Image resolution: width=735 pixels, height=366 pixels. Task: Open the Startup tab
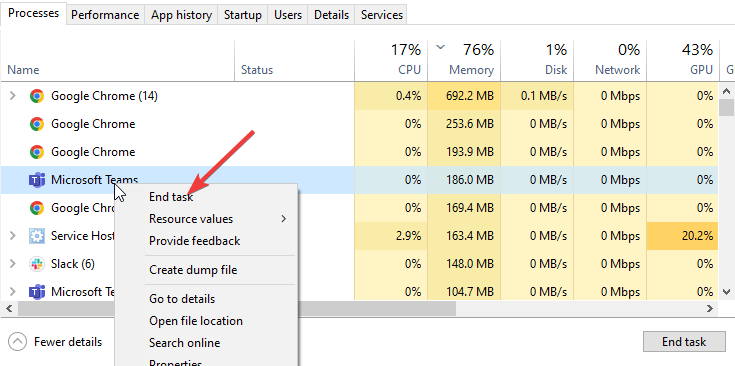pos(242,15)
